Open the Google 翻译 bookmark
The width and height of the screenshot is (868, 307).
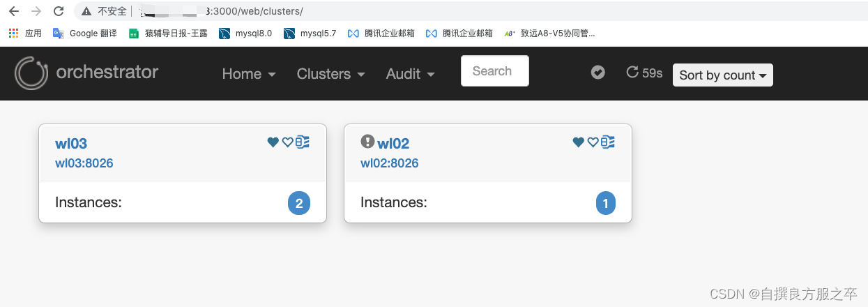click(x=85, y=33)
